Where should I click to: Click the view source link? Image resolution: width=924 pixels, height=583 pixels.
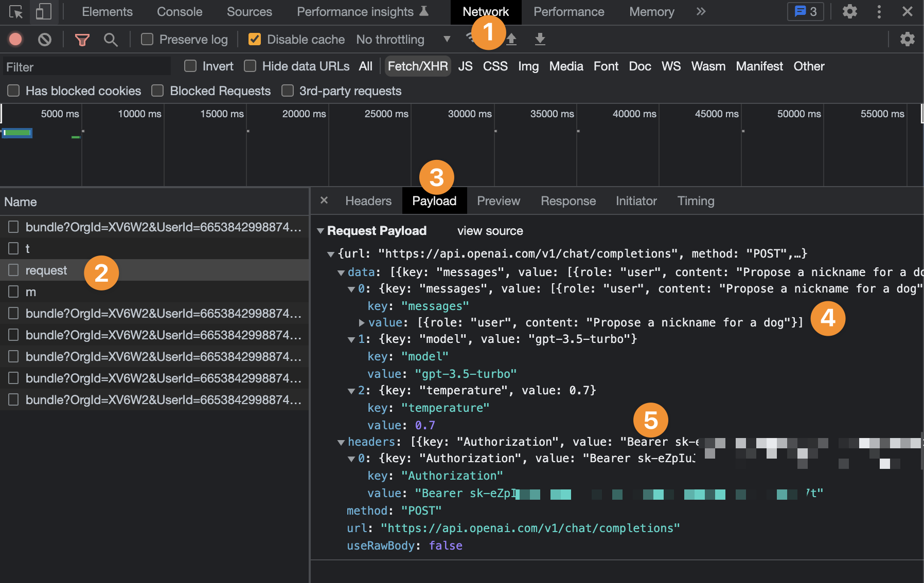coord(489,231)
